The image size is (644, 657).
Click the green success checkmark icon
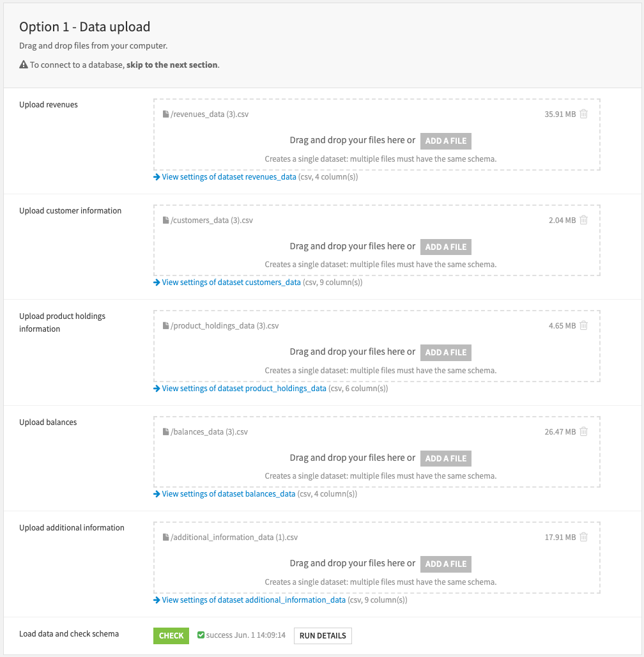(201, 635)
